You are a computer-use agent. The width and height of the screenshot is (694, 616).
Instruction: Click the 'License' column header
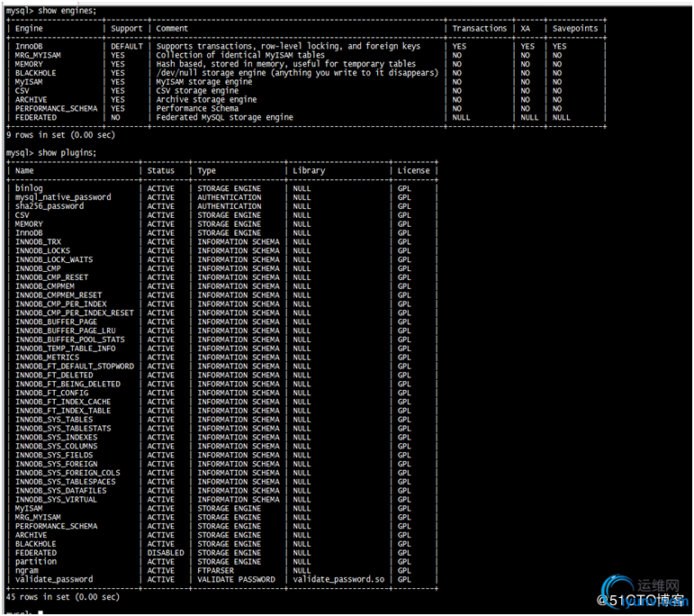point(413,170)
